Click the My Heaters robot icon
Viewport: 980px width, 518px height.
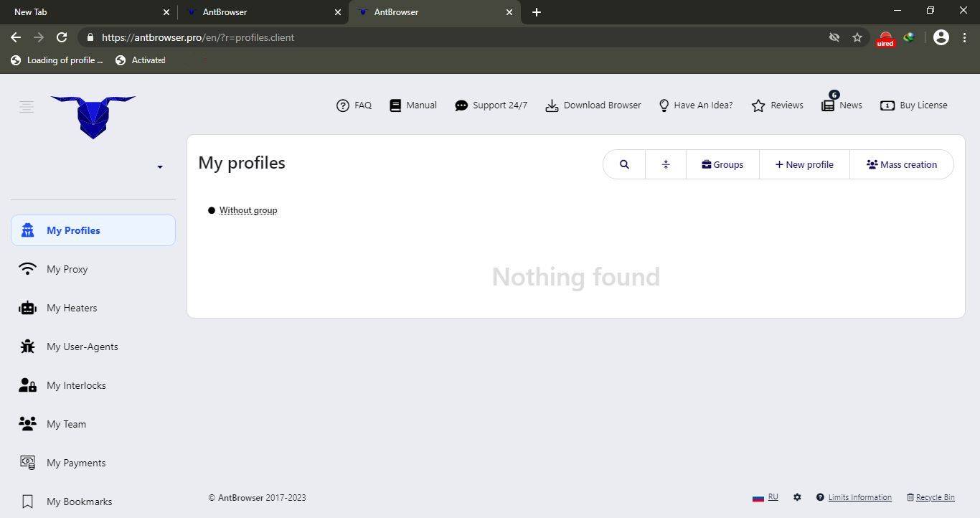pos(27,308)
